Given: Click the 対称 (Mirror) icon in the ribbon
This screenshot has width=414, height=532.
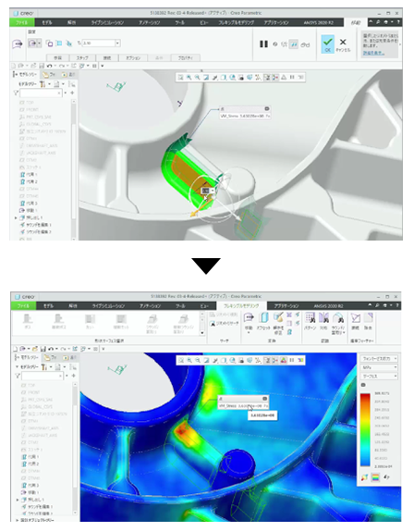Looking at the screenshot, I should [323, 321].
